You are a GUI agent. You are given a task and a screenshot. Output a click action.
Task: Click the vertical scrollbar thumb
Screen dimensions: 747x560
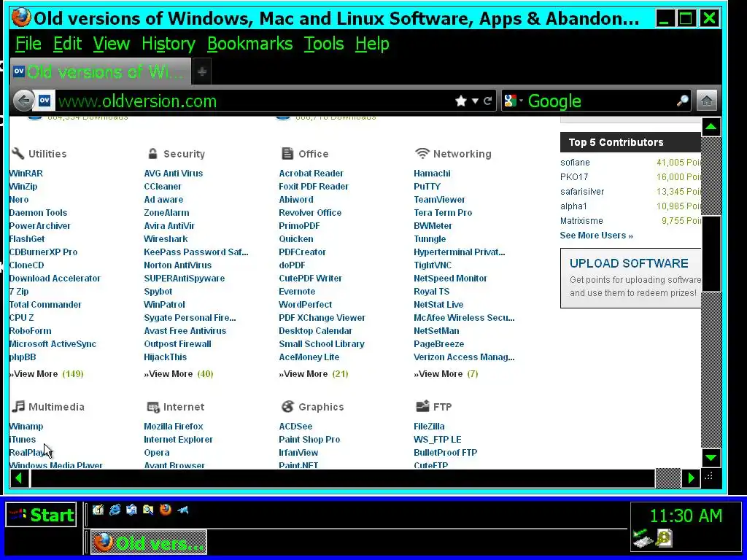click(x=711, y=253)
